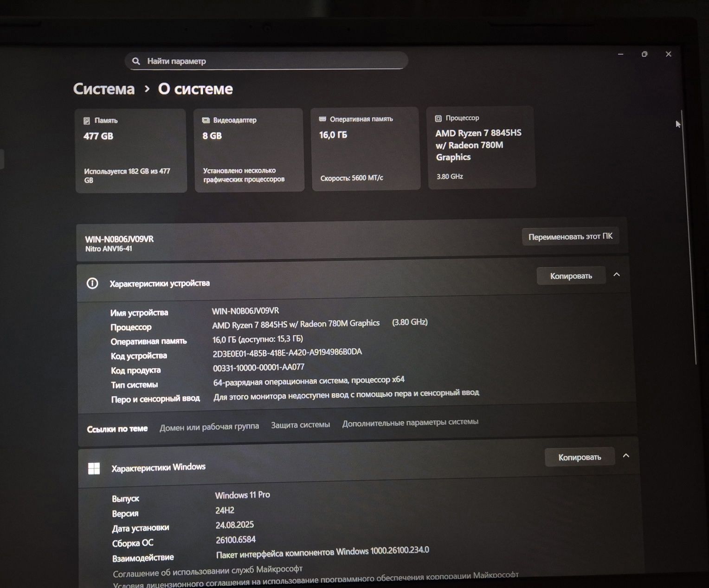The image size is (709, 588).
Task: Select the Скорость: 5600 МТ/с text
Action: [352, 178]
